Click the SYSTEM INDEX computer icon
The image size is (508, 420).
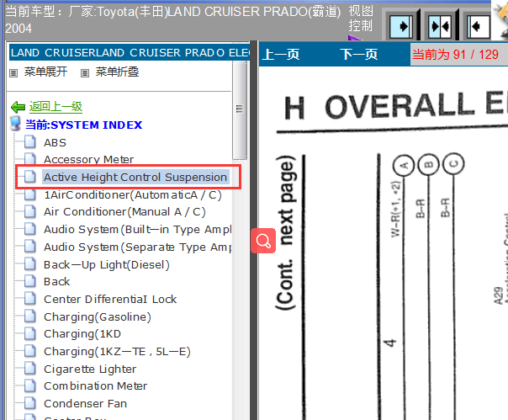pyautogui.click(x=15, y=125)
